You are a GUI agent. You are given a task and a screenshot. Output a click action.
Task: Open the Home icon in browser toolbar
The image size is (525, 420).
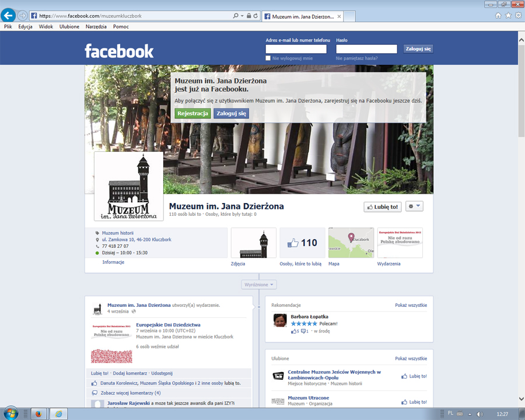[498, 15]
